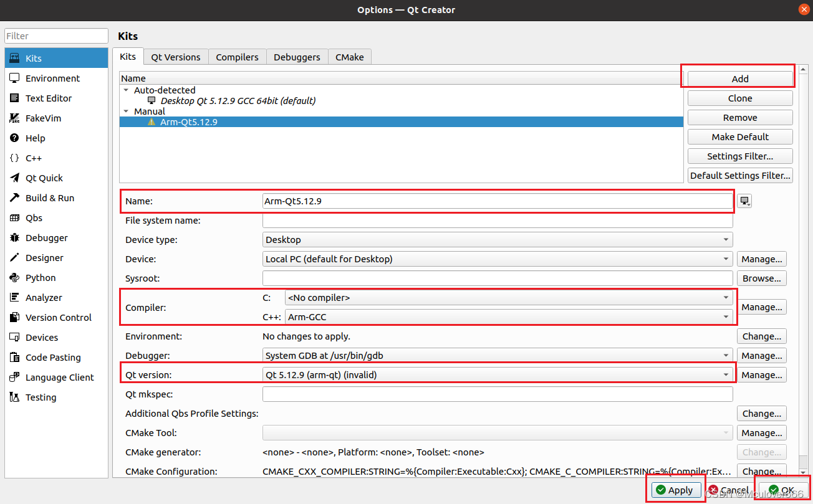The image size is (813, 504).
Task: Open Language Client settings
Action: click(x=56, y=377)
